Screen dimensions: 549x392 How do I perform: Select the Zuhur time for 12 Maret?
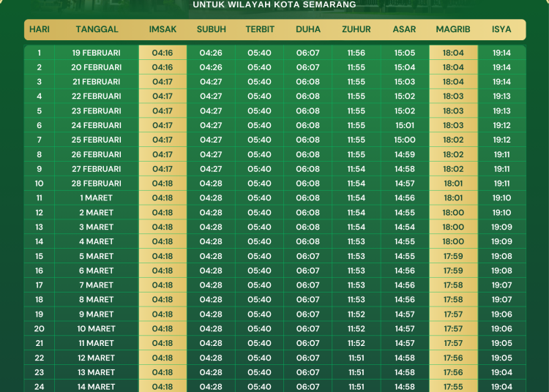coord(356,358)
